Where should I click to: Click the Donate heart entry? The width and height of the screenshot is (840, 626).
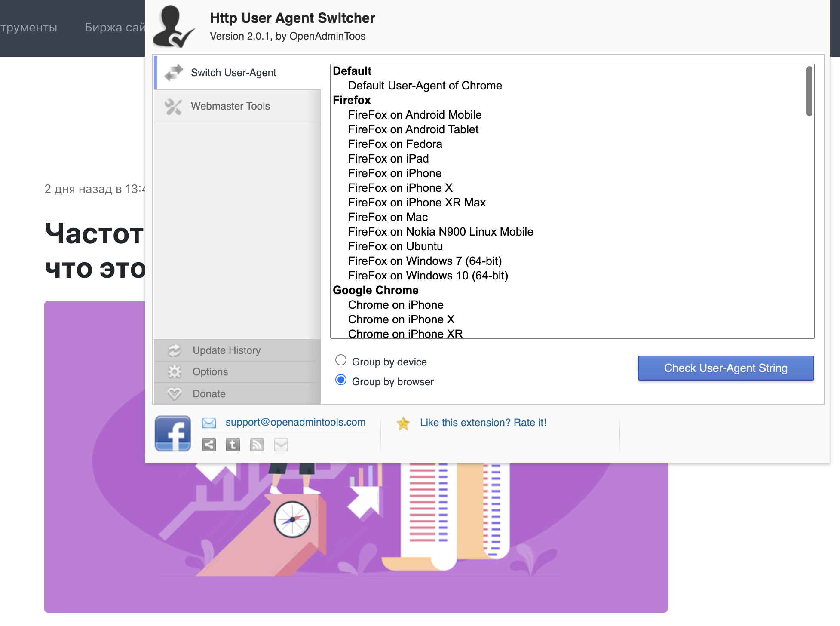tap(208, 393)
